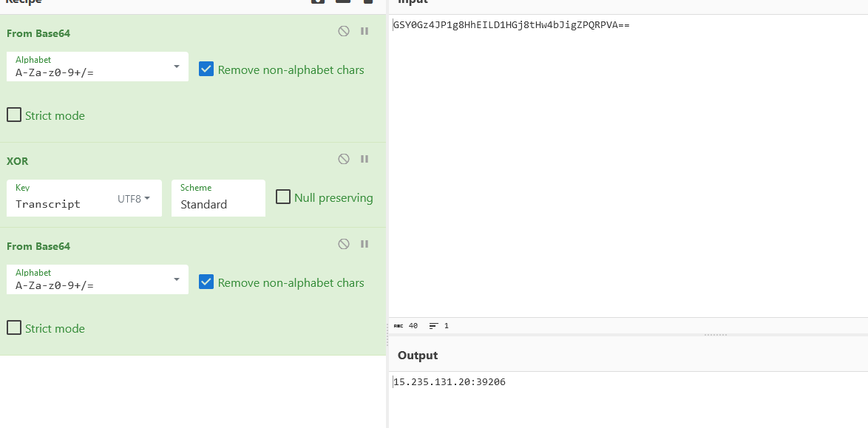The image size is (868, 428).
Task: Disable the first From Base64 operation
Action: (x=344, y=31)
